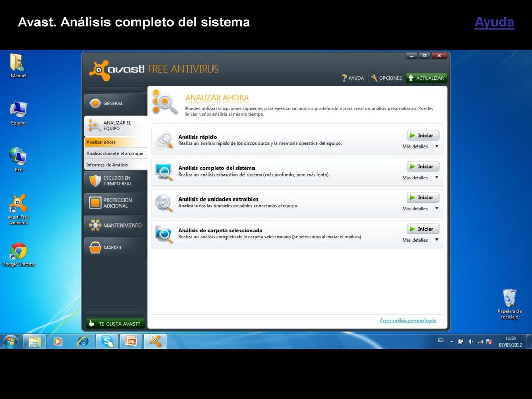Image resolution: width=532 pixels, height=399 pixels.
Task: Click the Análisis completo del sistema row icon
Action: (165, 171)
